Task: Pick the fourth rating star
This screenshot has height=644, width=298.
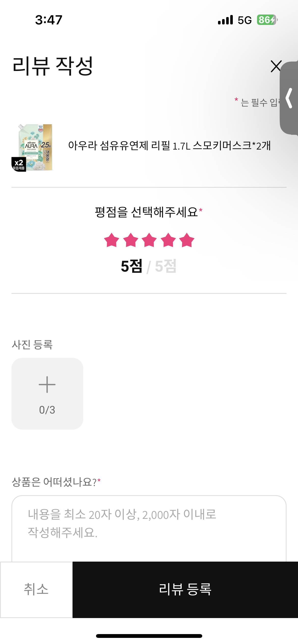Action: [x=168, y=240]
